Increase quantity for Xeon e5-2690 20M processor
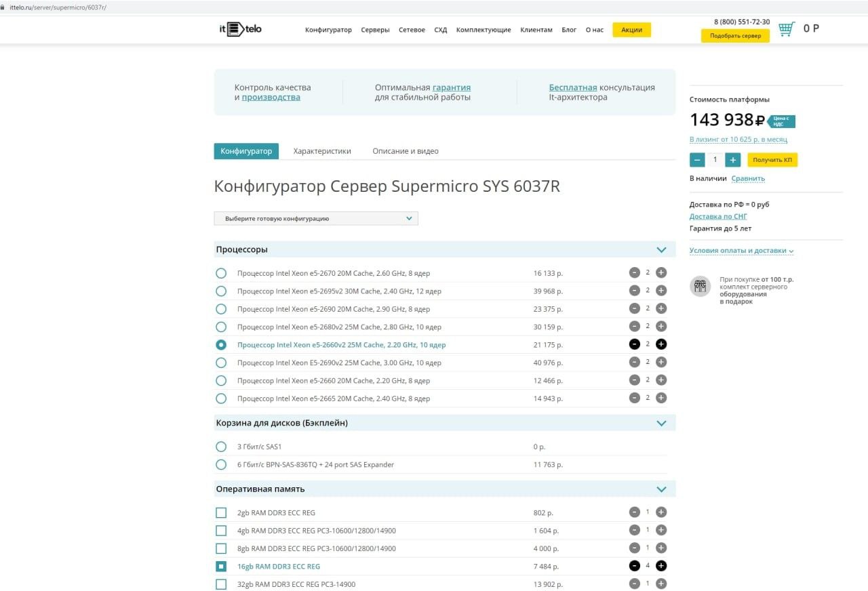The image size is (868, 591). point(661,308)
